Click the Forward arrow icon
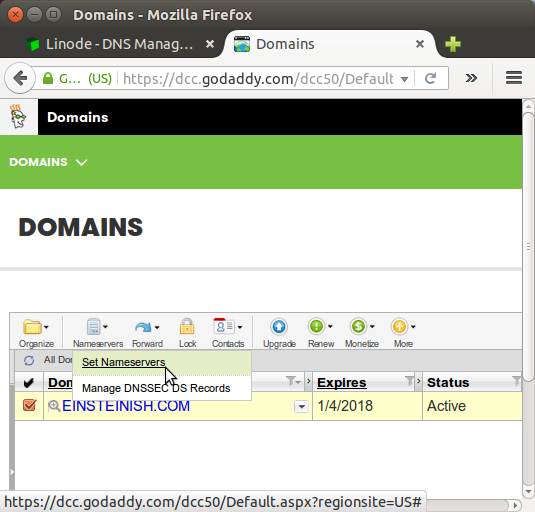 pyautogui.click(x=143, y=327)
